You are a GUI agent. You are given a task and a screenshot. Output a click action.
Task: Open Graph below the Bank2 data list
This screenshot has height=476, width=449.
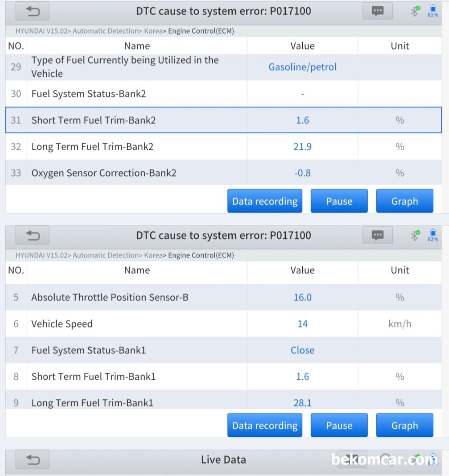405,201
